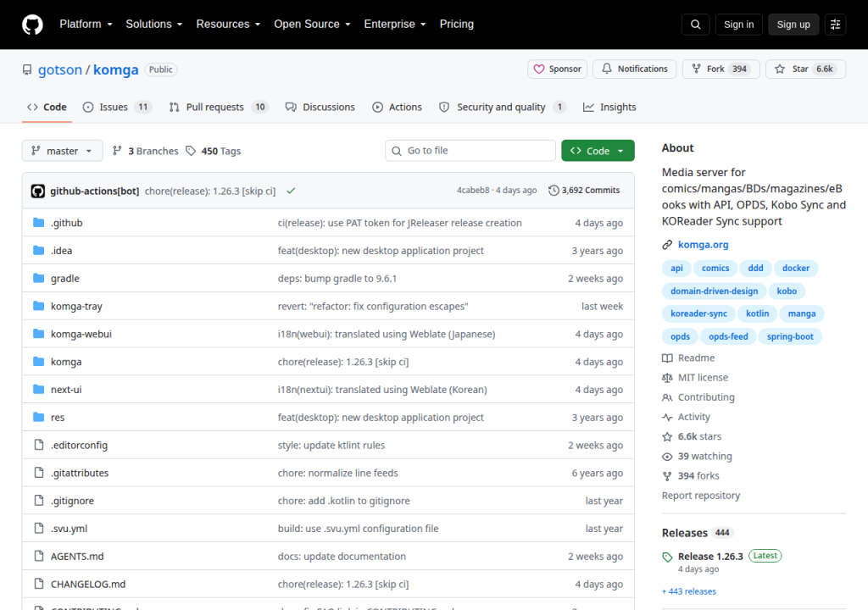
Task: Click the repository icon beside gotson
Action: pyautogui.click(x=26, y=69)
